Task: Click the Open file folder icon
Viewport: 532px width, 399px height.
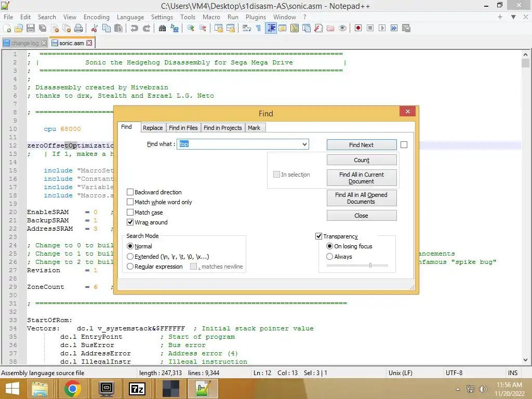Action: (19, 28)
